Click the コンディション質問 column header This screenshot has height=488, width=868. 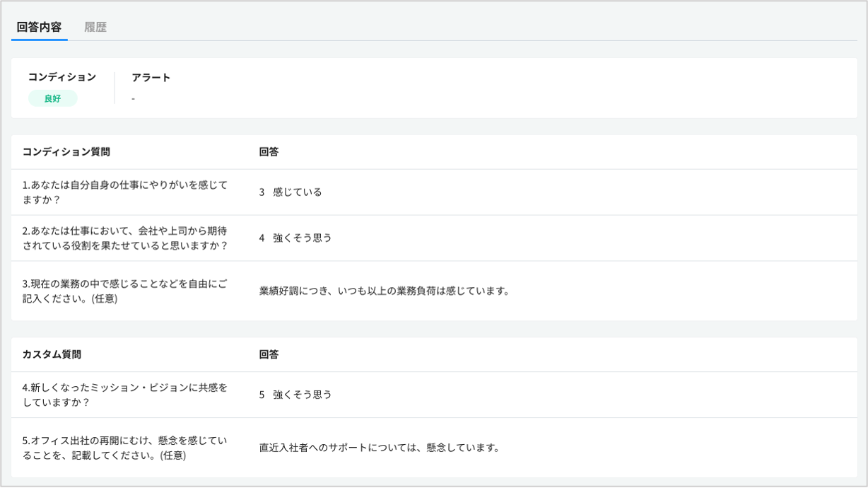tap(66, 152)
